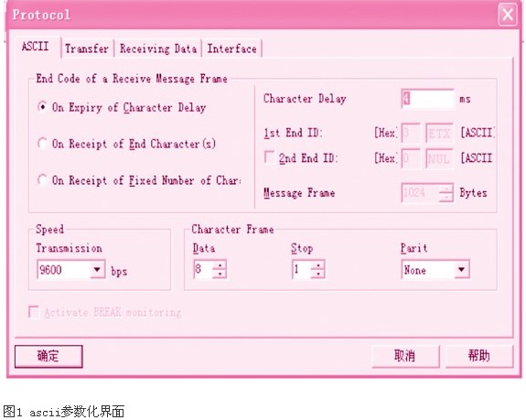Increase Stop bits with up arrow
Viewport: 526px width, 420px height.
(x=317, y=265)
